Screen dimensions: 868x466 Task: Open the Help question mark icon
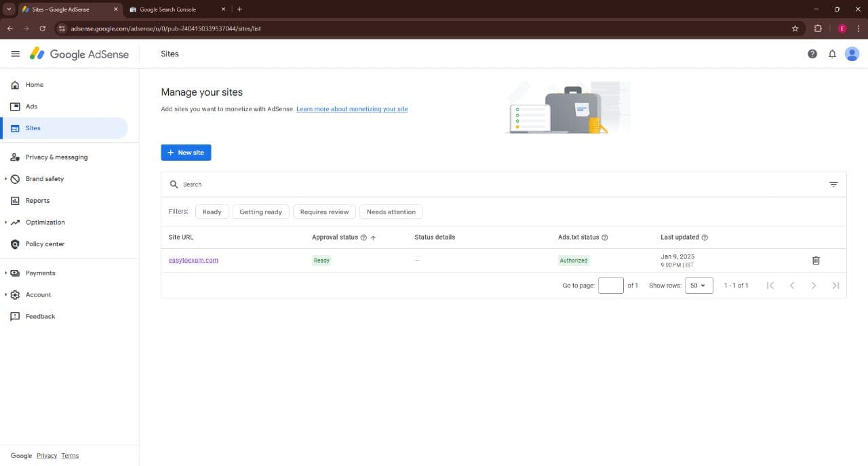point(812,54)
